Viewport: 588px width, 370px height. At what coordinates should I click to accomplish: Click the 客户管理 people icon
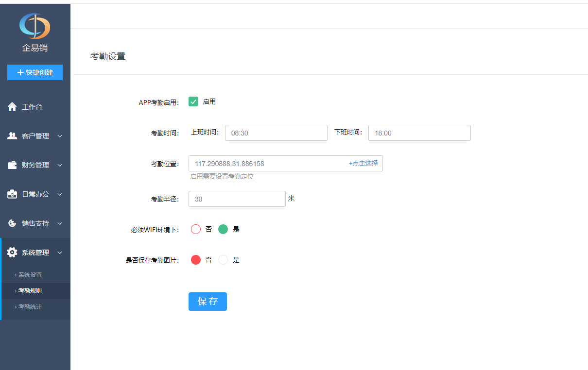(x=12, y=136)
